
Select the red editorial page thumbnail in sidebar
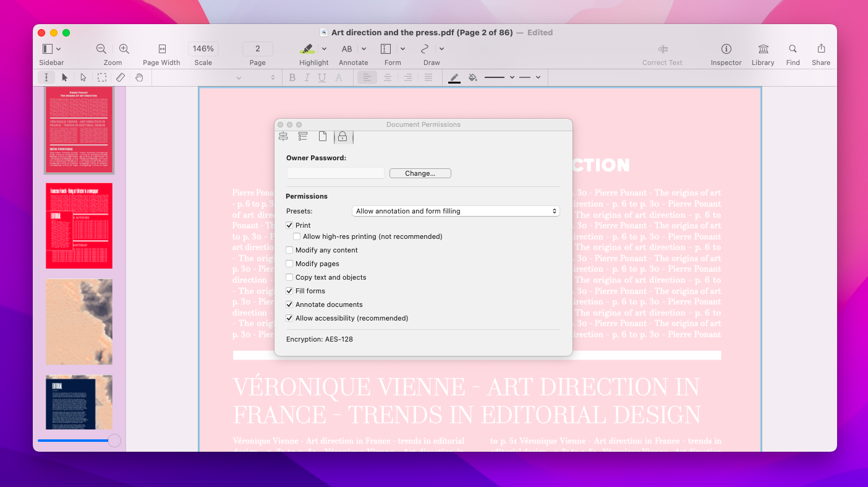(79, 225)
